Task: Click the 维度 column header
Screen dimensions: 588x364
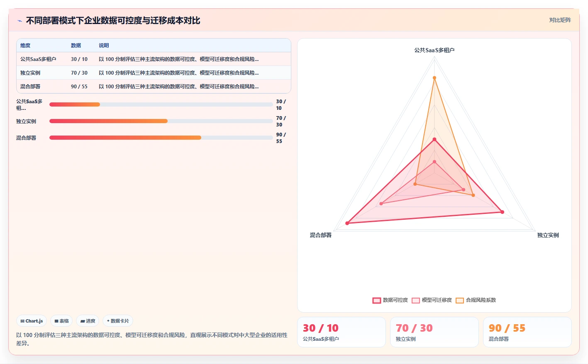Action: (25, 46)
